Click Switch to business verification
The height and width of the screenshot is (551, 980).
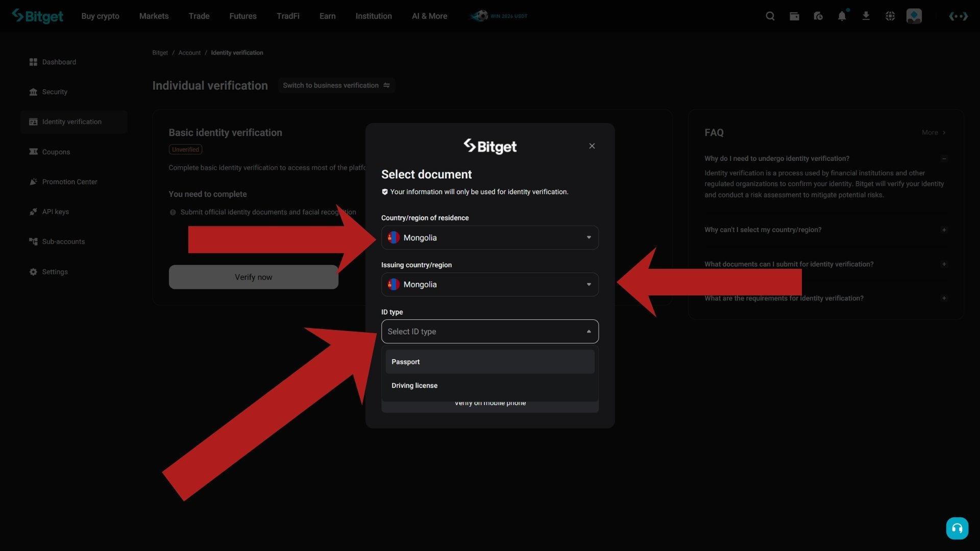point(336,85)
